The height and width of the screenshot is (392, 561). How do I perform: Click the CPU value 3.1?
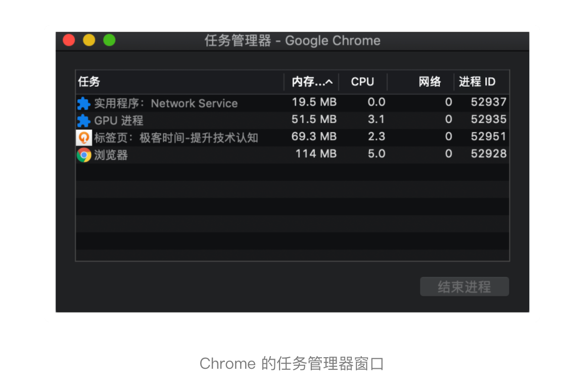tap(377, 119)
